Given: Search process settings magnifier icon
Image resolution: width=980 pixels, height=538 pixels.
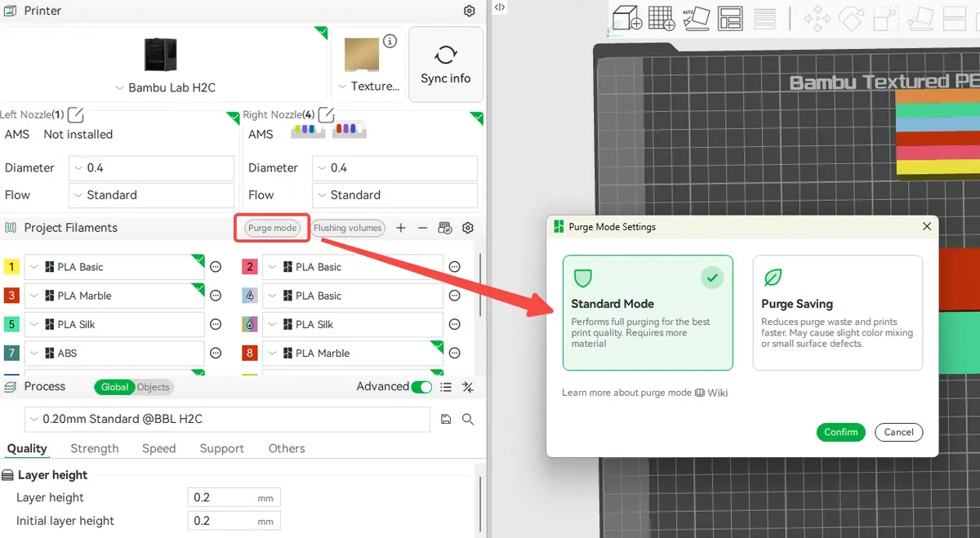Looking at the screenshot, I should pyautogui.click(x=468, y=419).
